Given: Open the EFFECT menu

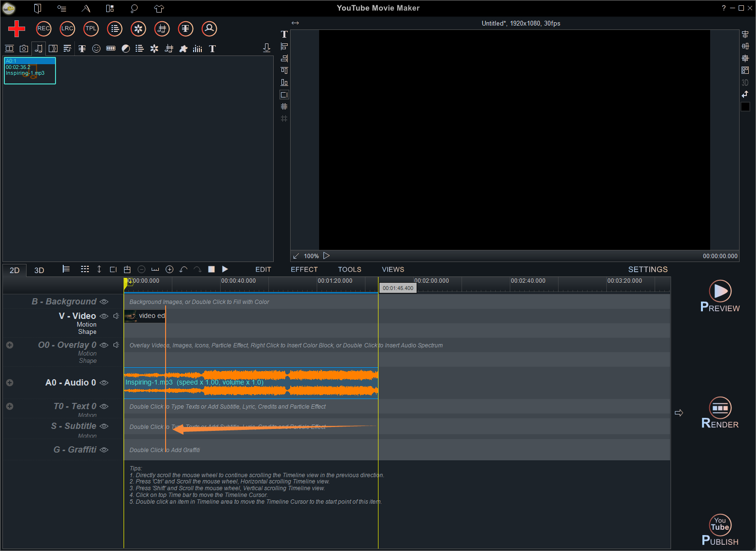Looking at the screenshot, I should tap(304, 270).
